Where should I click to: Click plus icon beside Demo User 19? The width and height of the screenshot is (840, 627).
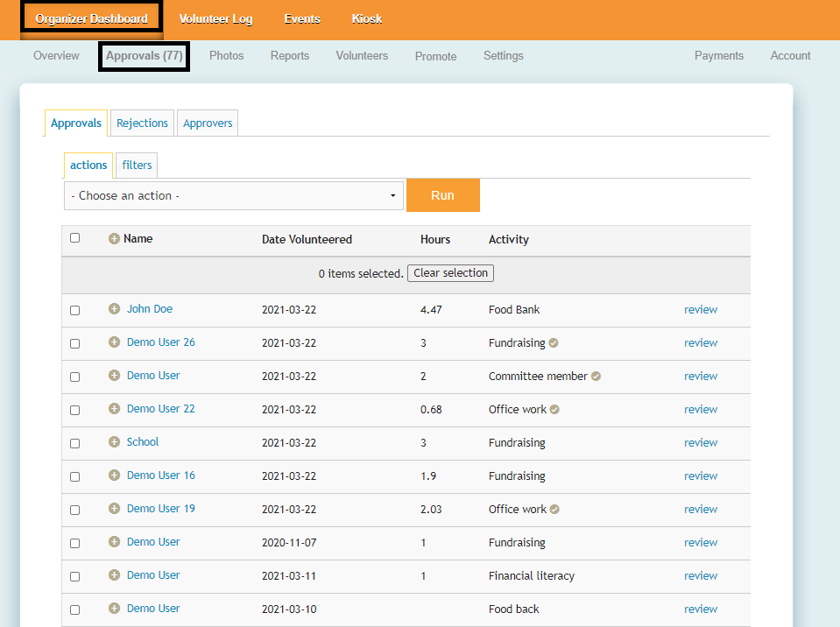(114, 509)
